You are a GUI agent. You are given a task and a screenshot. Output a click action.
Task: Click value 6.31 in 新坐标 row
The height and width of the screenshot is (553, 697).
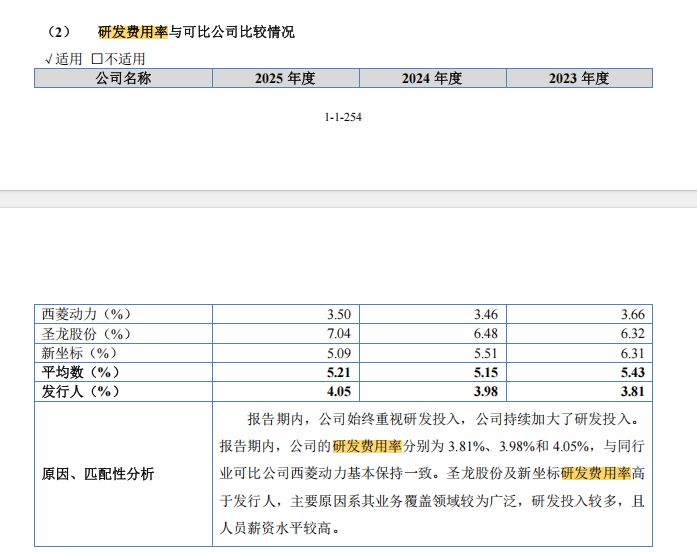633,353
